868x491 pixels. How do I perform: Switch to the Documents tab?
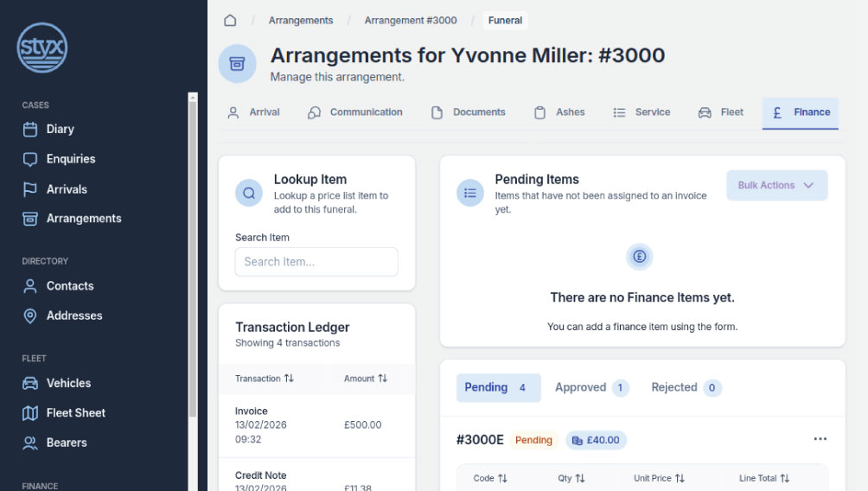pos(468,112)
